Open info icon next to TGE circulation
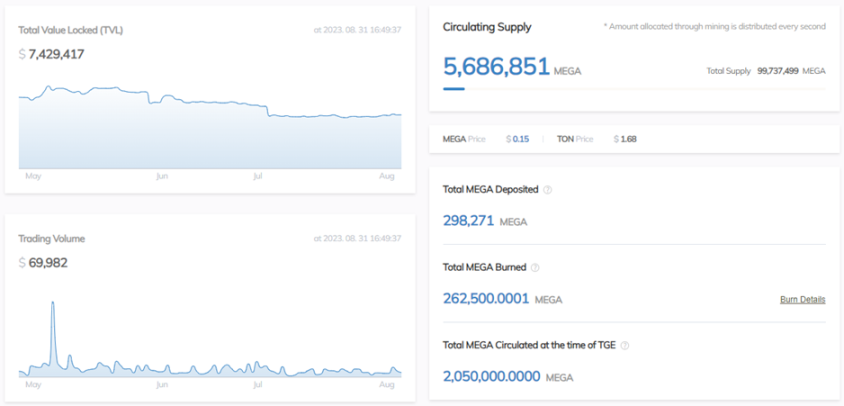The image size is (844, 406). 625,345
